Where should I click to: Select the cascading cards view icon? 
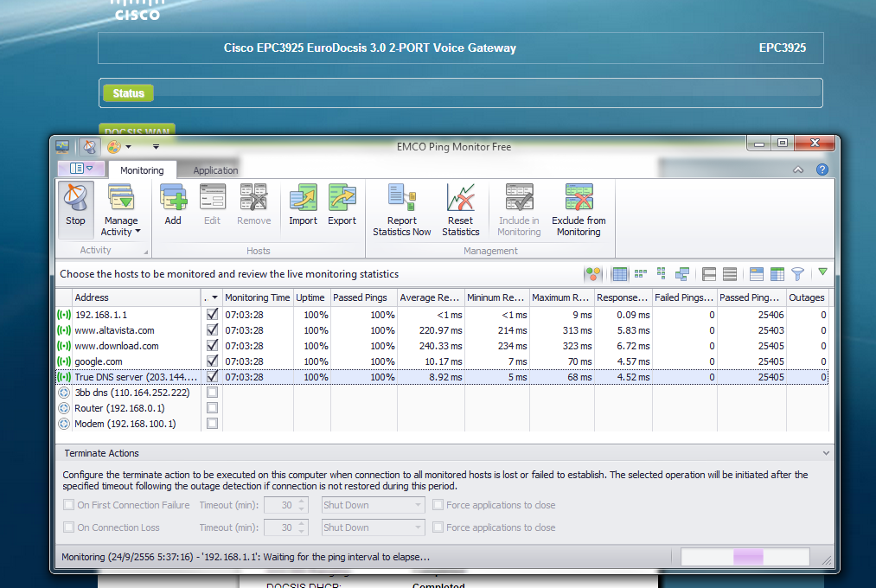click(x=682, y=274)
